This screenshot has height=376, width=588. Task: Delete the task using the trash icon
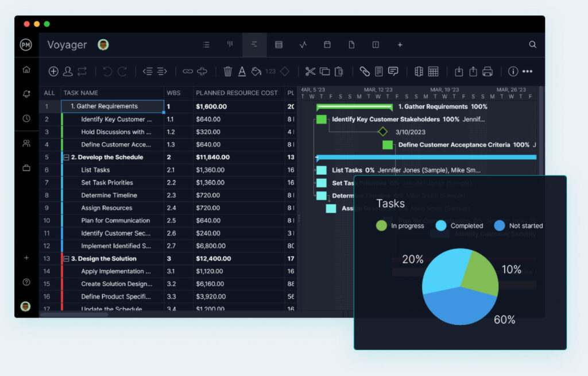tap(227, 71)
